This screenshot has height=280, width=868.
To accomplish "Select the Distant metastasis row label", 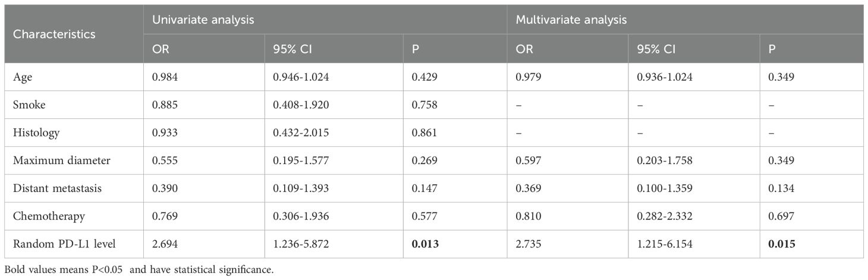I will point(56,188).
